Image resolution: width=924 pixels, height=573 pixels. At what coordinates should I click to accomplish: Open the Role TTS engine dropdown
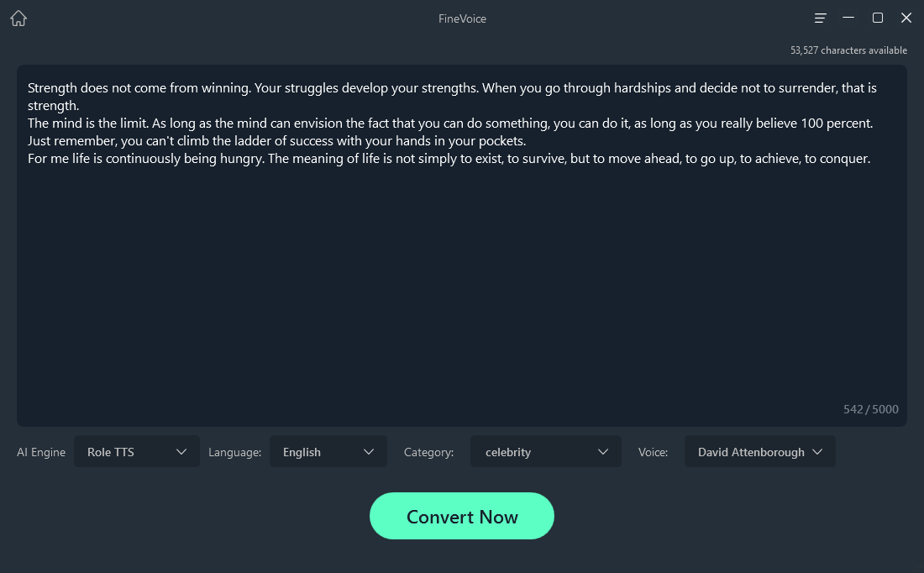pyautogui.click(x=126, y=452)
